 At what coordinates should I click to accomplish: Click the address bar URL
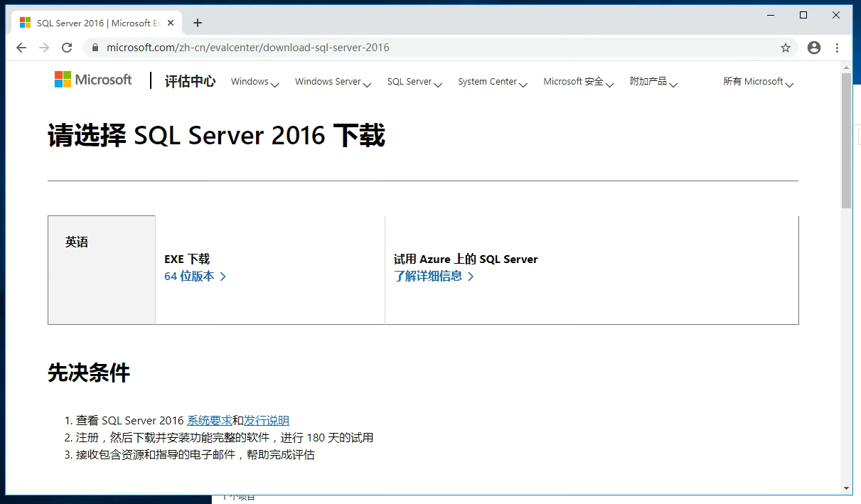point(248,48)
